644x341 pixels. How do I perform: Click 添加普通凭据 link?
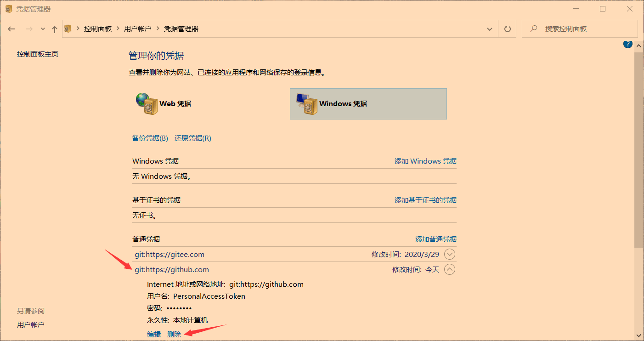click(x=436, y=239)
